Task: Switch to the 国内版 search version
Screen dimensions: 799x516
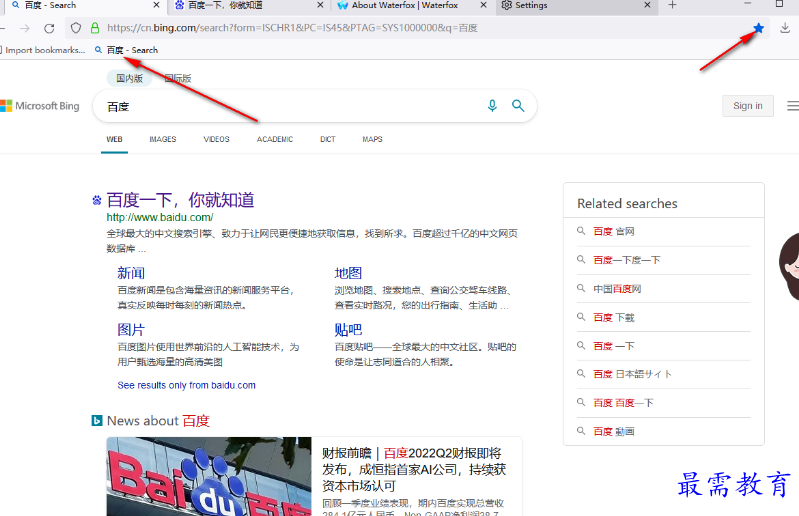Action: pyautogui.click(x=129, y=78)
